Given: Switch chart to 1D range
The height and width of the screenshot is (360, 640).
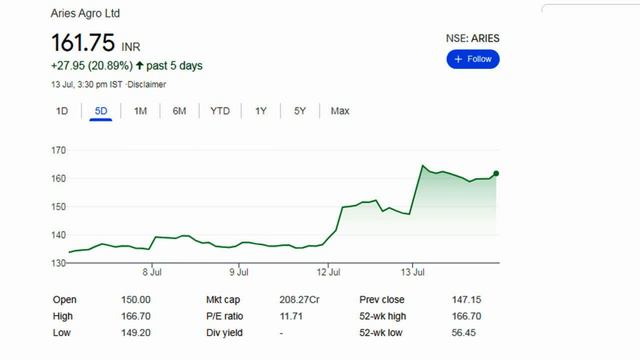Looking at the screenshot, I should (x=62, y=111).
